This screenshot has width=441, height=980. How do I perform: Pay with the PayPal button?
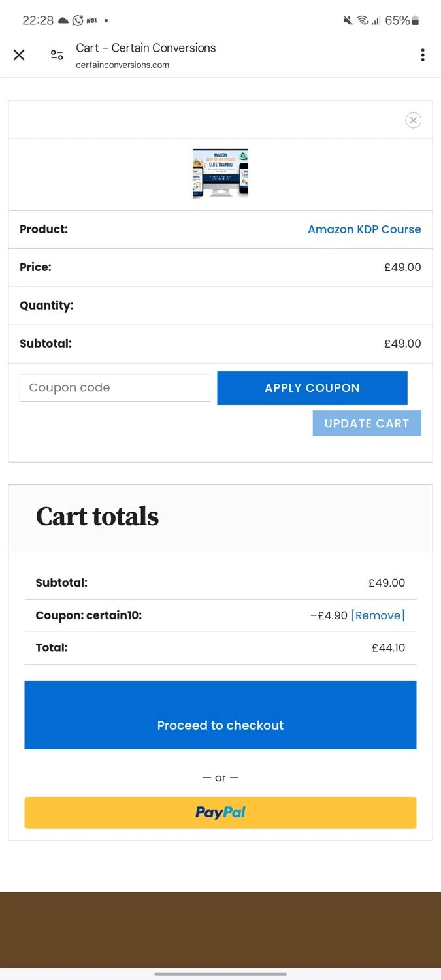(220, 813)
